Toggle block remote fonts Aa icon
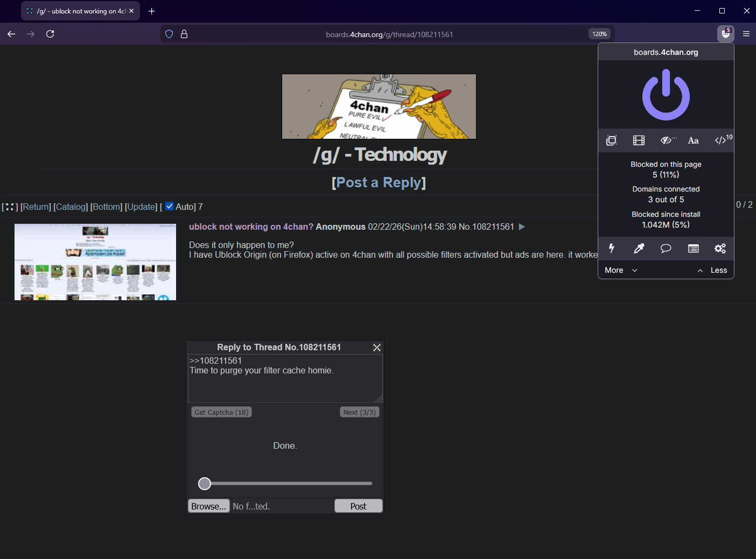Viewport: 756px width, 559px height. [x=693, y=140]
